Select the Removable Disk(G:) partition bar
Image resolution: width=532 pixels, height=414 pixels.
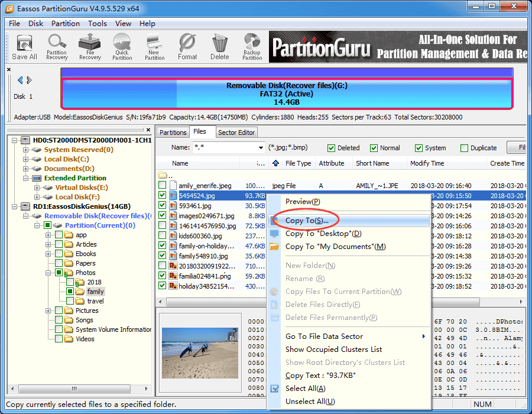point(287,93)
